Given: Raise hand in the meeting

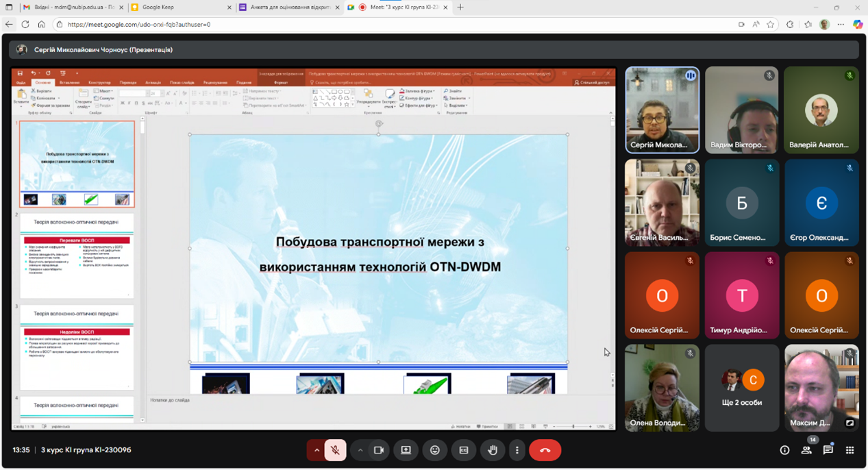Looking at the screenshot, I should click(492, 450).
